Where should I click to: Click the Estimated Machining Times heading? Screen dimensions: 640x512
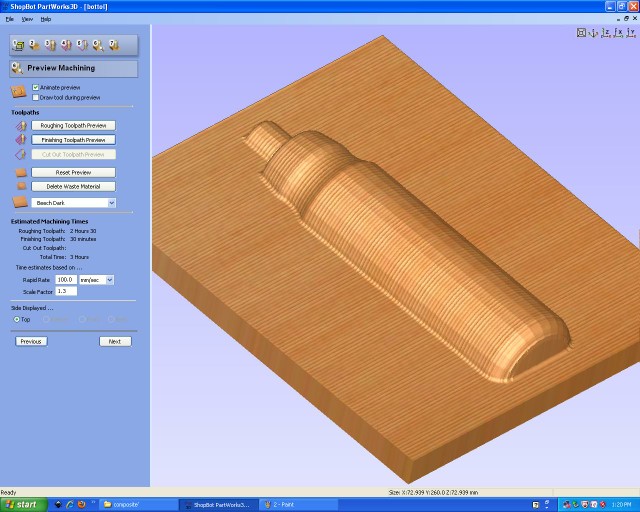49,221
